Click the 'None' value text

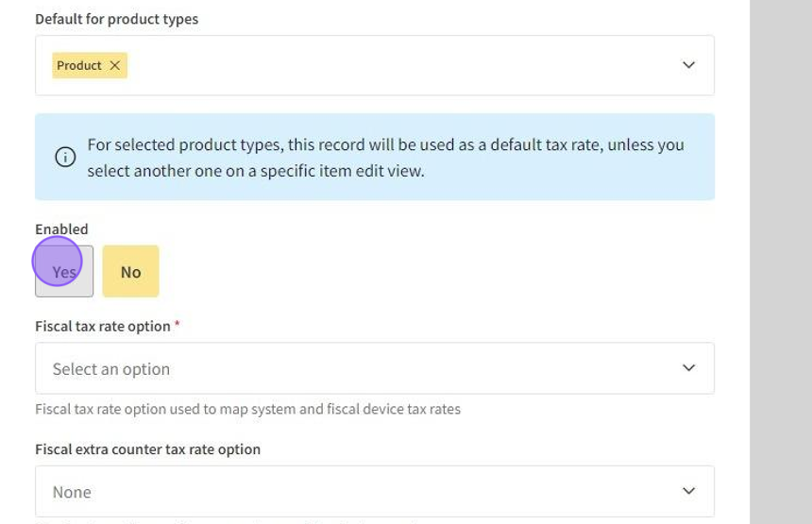72,492
